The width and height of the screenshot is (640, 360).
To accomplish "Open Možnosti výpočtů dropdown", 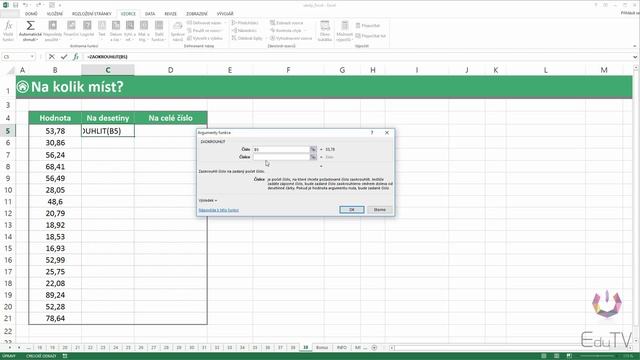I will coord(344,31).
